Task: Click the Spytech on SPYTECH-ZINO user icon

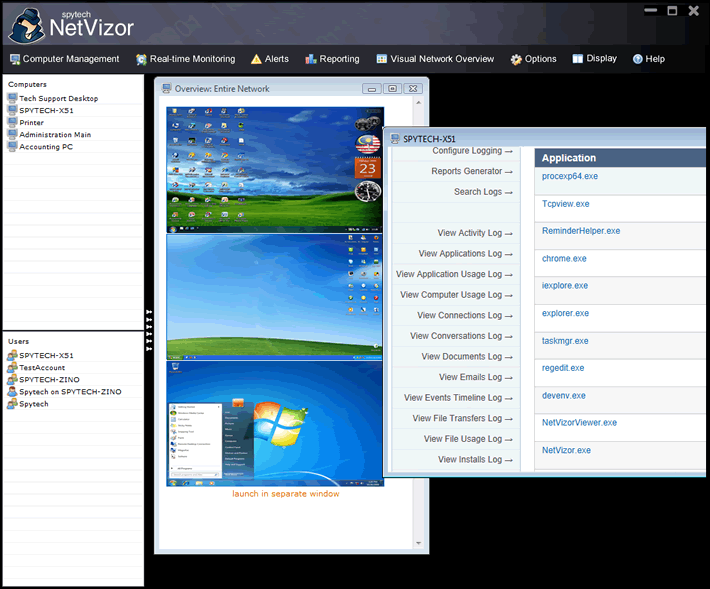Action: coord(12,392)
